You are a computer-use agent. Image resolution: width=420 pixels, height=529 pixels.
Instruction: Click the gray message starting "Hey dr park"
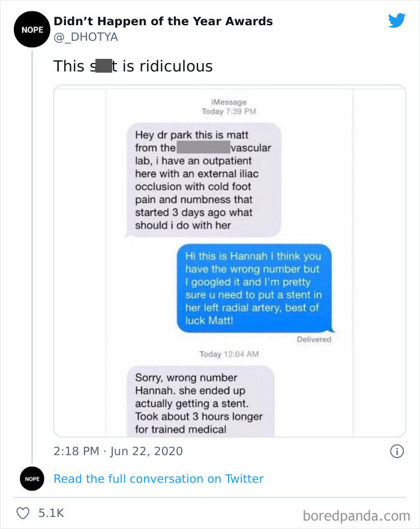pos(204,180)
